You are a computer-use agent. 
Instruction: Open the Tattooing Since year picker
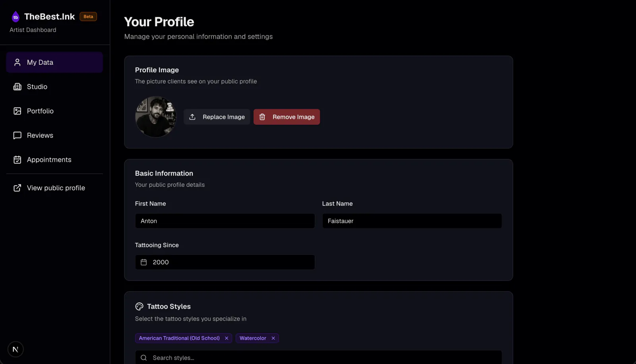point(225,262)
